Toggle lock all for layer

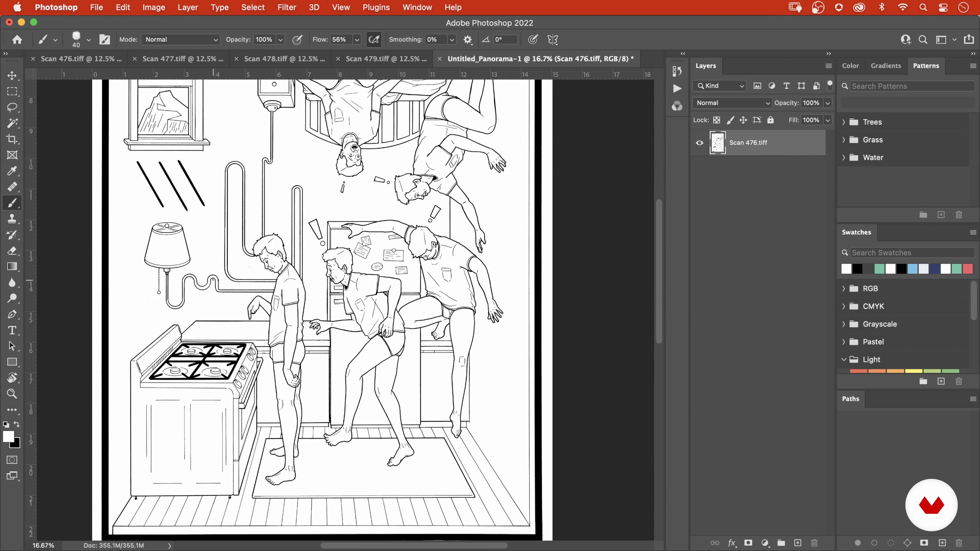770,120
